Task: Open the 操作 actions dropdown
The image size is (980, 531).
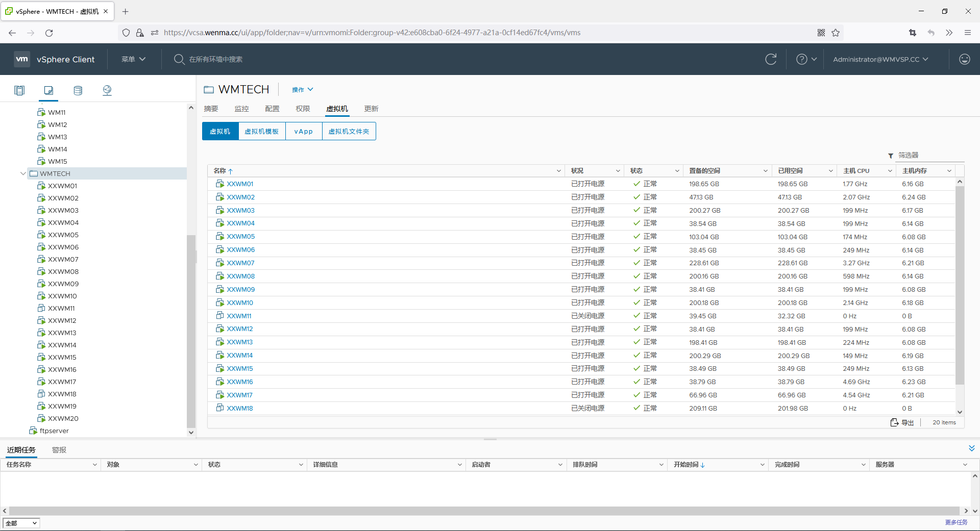Action: click(x=302, y=90)
